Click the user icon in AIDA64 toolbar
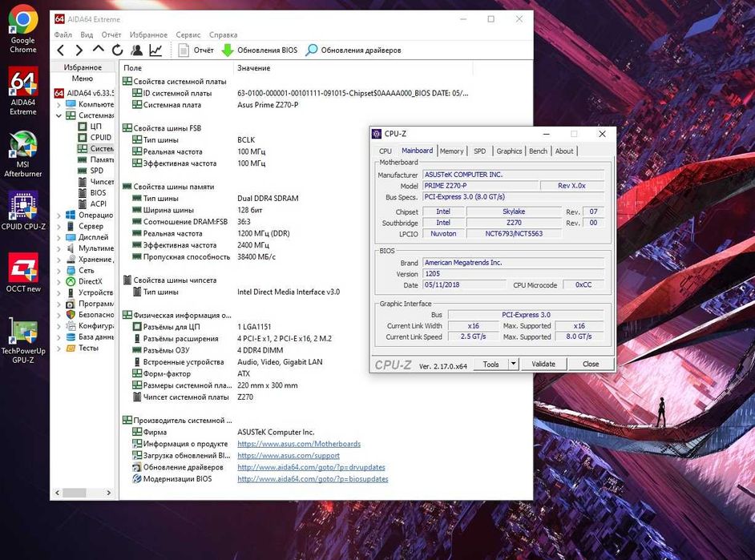The image size is (755, 560). pyautogui.click(x=137, y=50)
